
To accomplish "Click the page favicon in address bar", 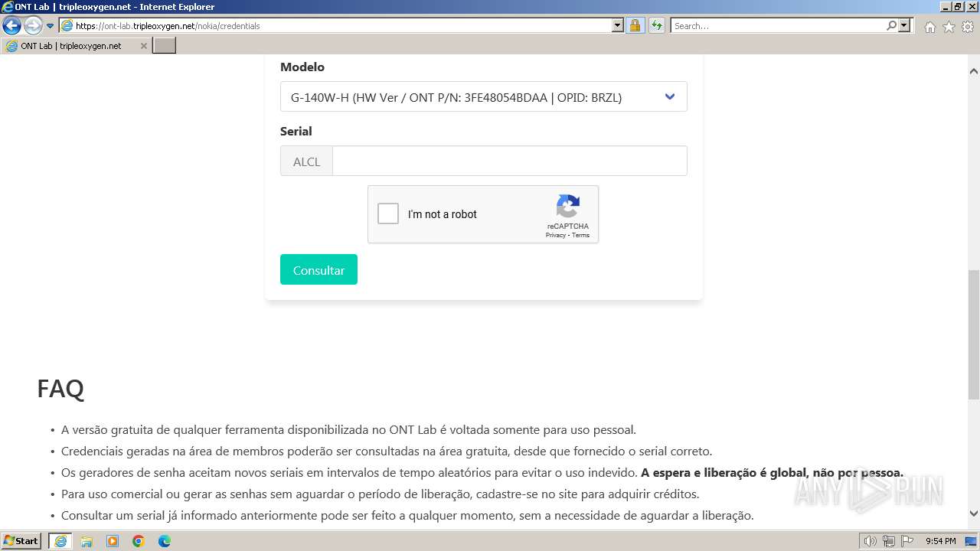I will pos(67,25).
